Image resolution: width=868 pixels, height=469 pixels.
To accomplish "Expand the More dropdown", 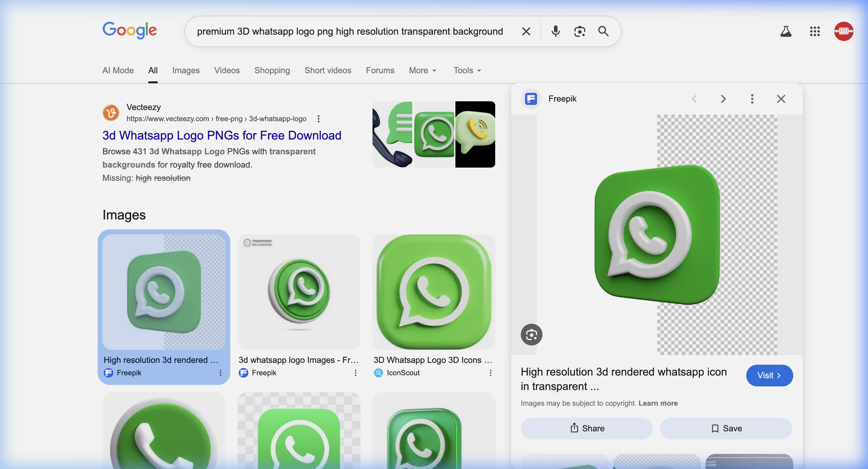I will click(423, 70).
